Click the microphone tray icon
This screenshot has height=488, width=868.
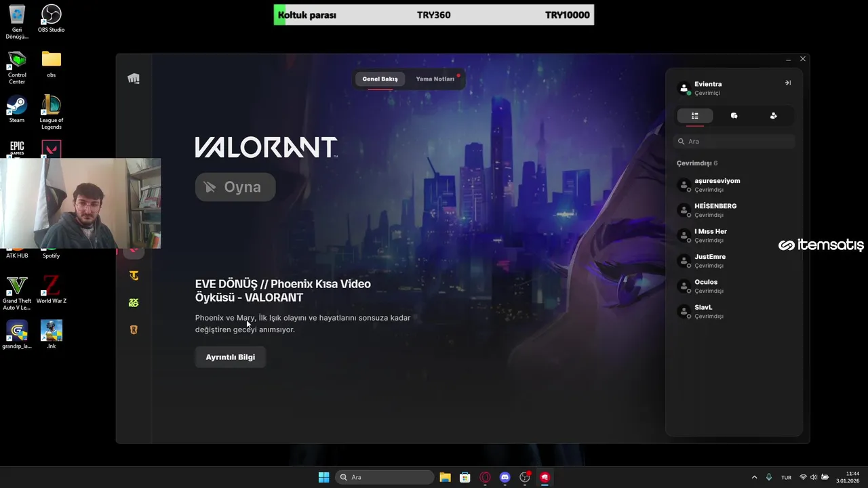pyautogui.click(x=769, y=477)
